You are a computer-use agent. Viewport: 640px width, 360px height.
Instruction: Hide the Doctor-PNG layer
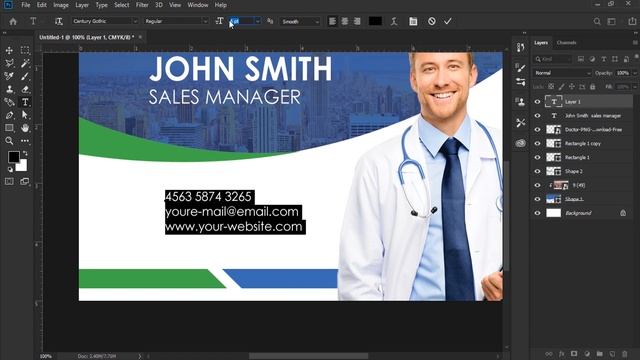[537, 130]
